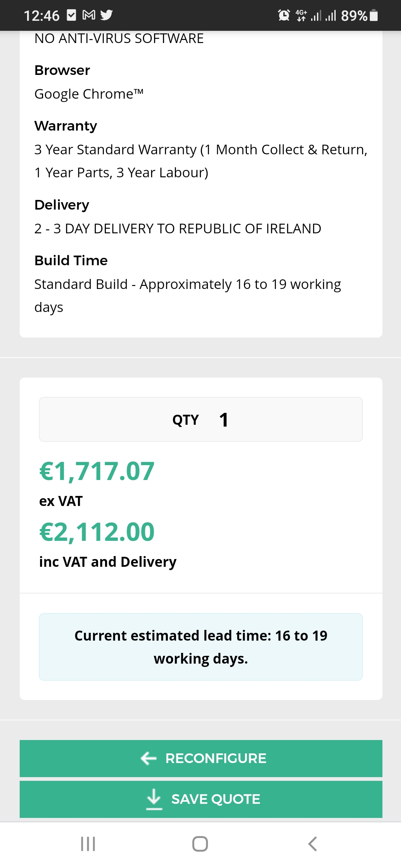Select the €1,717.07 ex VAT price
401x868 pixels.
pyautogui.click(x=97, y=471)
